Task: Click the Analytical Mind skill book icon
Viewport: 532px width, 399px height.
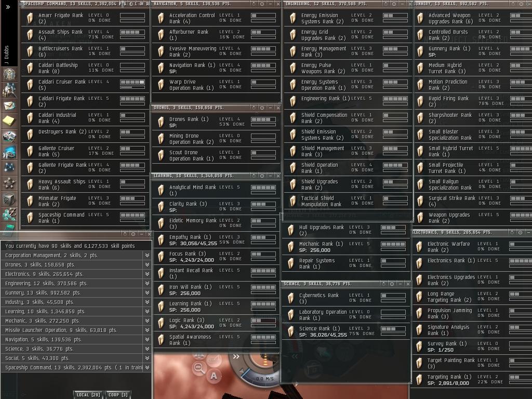Action: coord(161,190)
